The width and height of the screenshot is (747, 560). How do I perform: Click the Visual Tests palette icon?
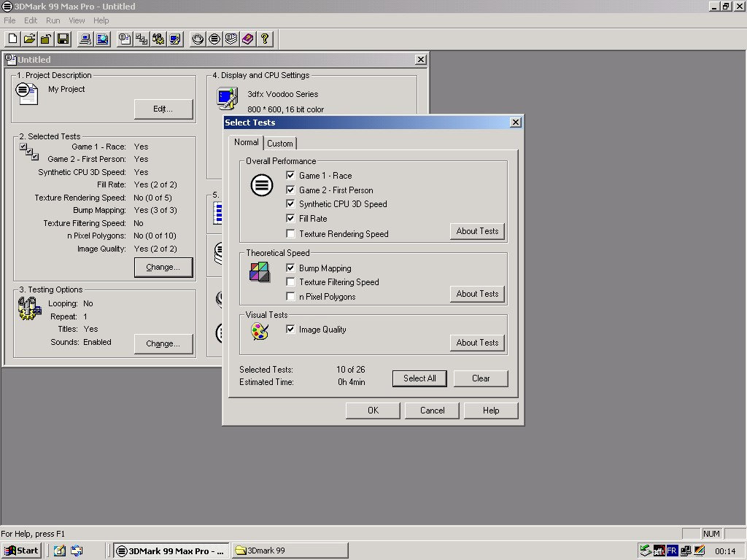(260, 332)
